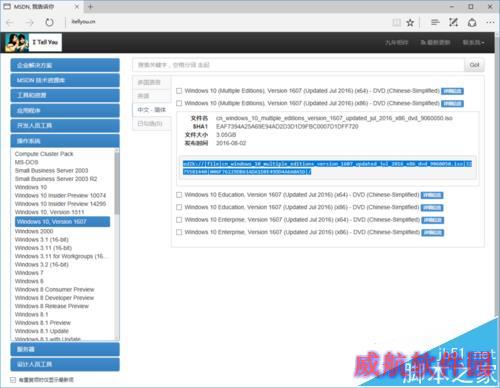500x388 pixels.
Task: Reload the page with the refresh icon
Action: (49, 22)
